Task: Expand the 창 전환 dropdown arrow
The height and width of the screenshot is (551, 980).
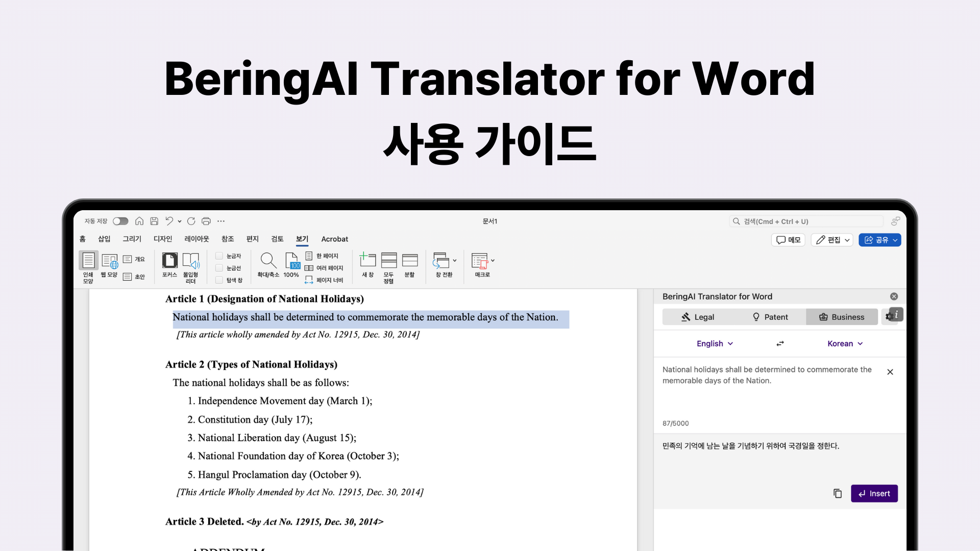Action: coord(455,261)
